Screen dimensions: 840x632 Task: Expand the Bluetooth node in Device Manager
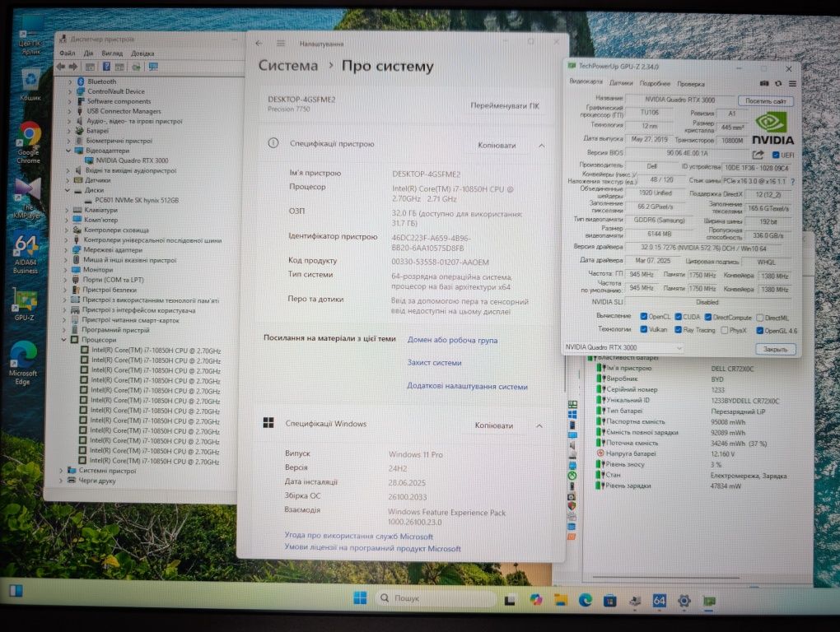(x=70, y=81)
